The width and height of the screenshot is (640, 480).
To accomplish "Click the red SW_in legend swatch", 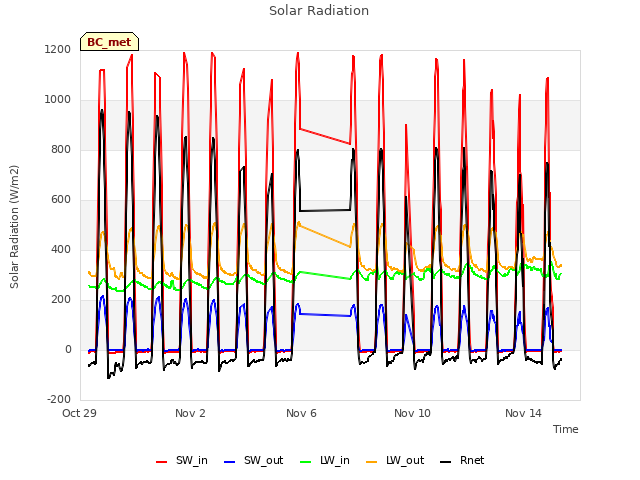I will click(x=162, y=462).
